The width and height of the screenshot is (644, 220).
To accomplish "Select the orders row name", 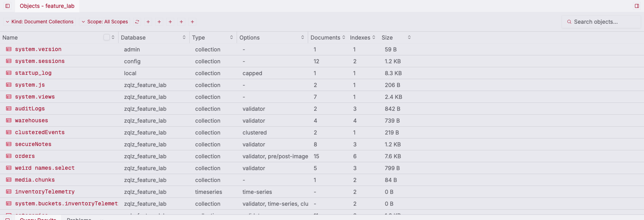I will pyautogui.click(x=25, y=156).
